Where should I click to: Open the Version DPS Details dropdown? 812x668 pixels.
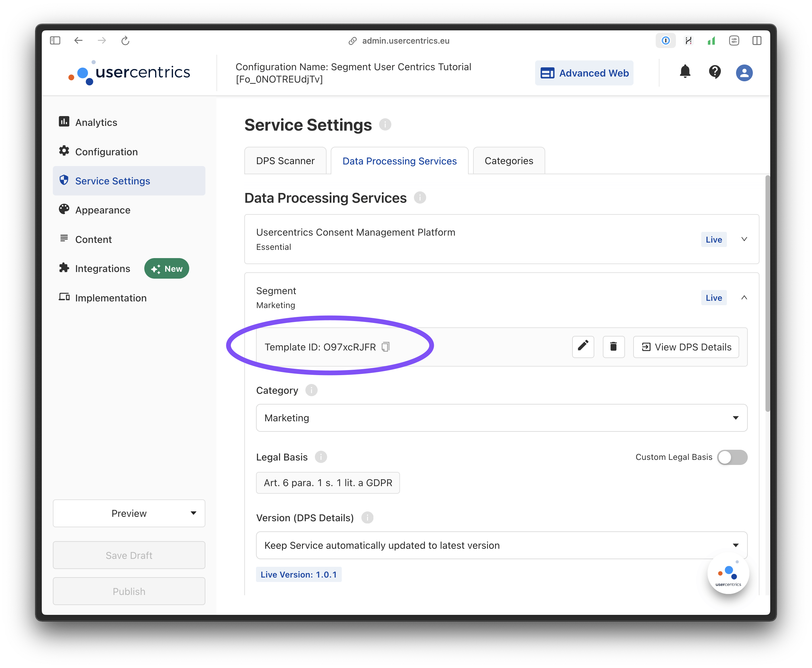[x=501, y=545]
